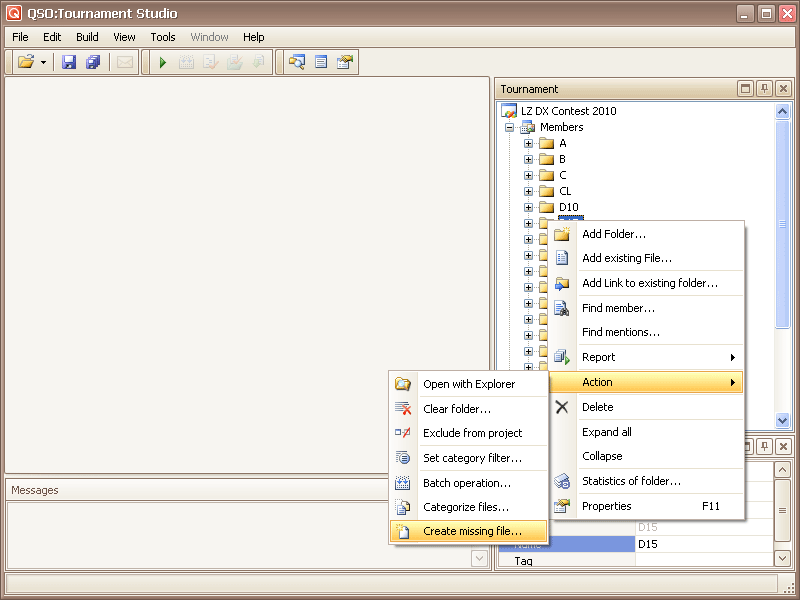Image resolution: width=800 pixels, height=600 pixels.
Task: Click the document list toolbar icon
Action: point(321,62)
